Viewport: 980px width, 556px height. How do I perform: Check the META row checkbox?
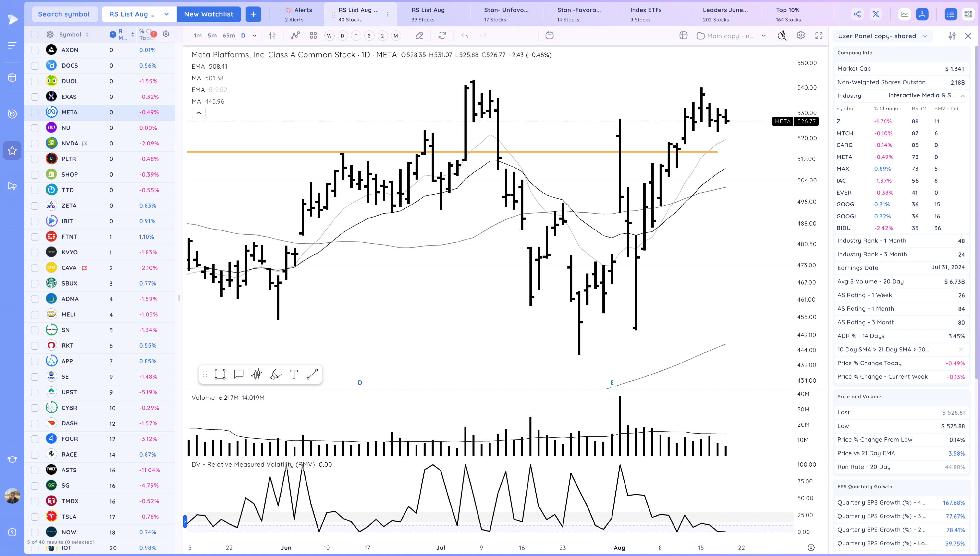pos(35,112)
